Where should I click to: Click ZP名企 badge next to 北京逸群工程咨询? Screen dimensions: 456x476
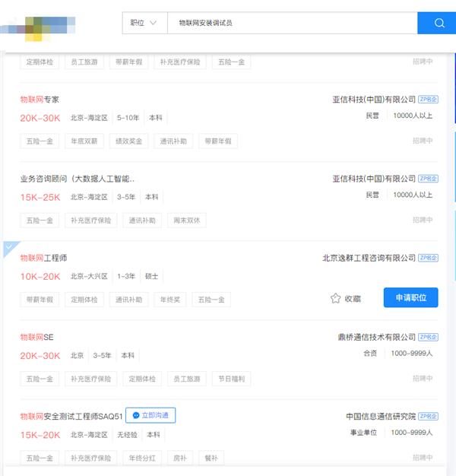tap(428, 258)
